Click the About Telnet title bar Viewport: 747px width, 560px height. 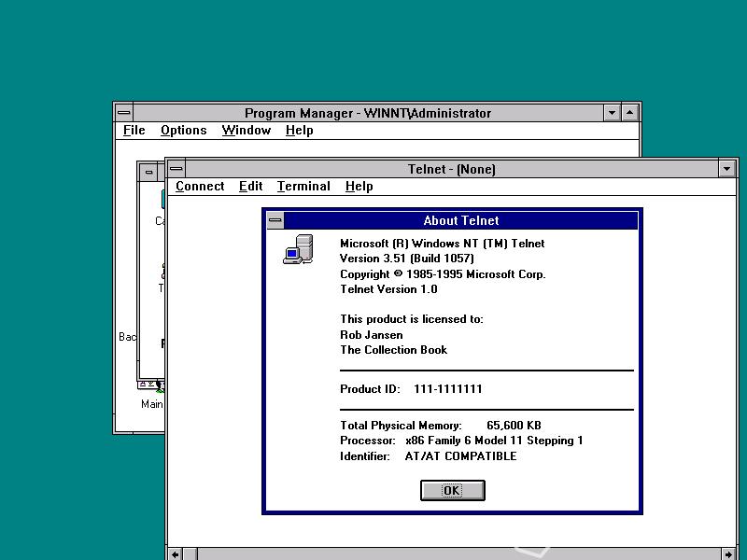click(x=460, y=220)
